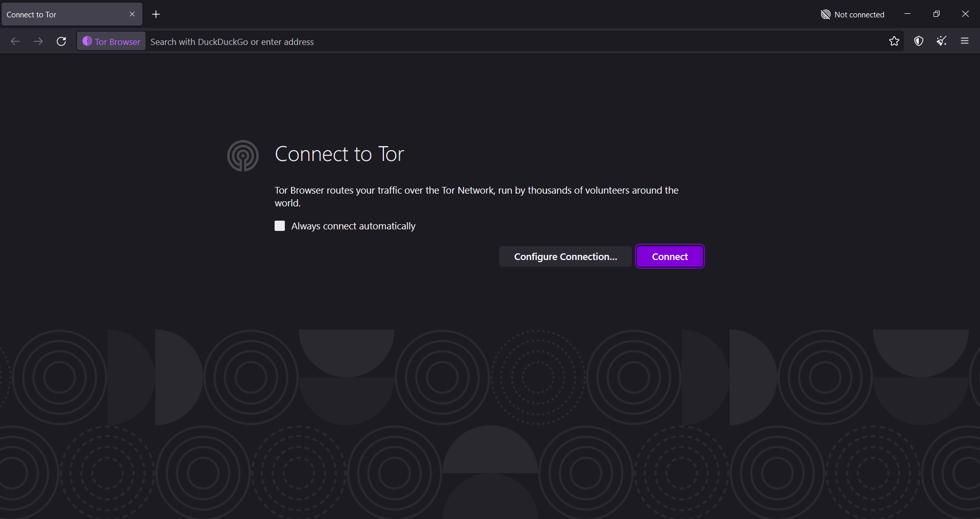Click the forward navigation arrow

[x=38, y=41]
